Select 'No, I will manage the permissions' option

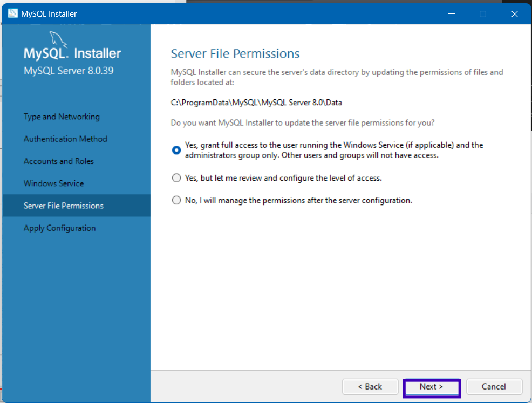coord(176,200)
